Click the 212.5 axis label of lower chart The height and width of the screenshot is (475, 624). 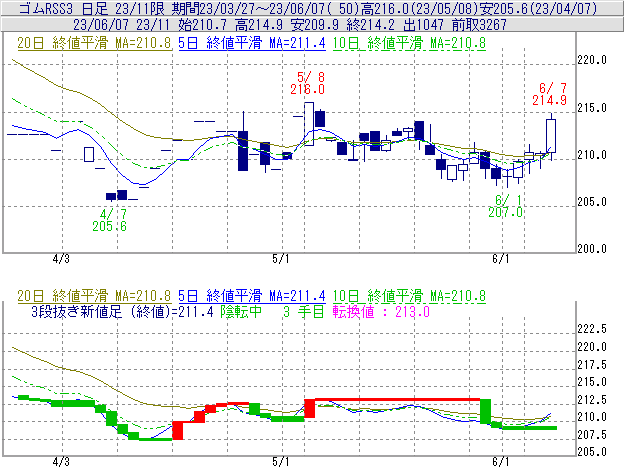point(592,399)
